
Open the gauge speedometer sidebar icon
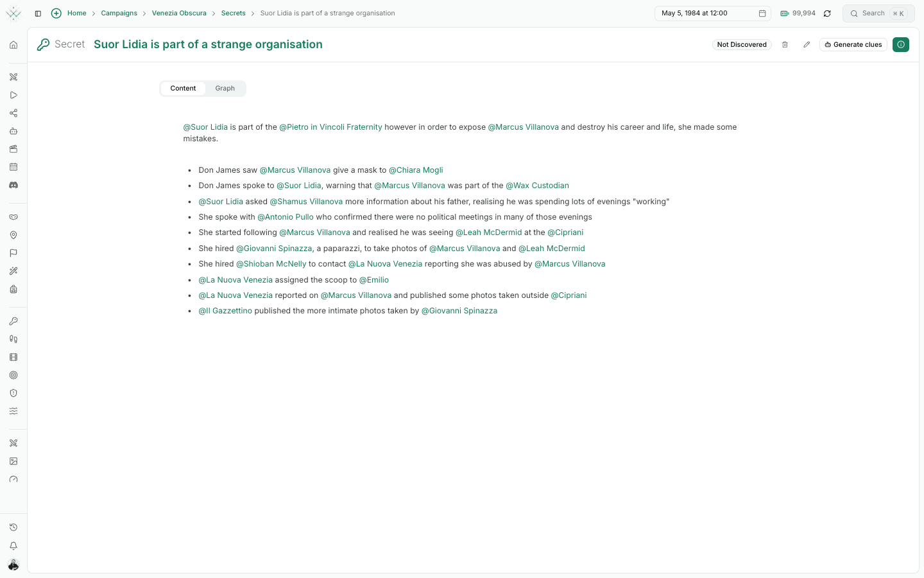[13, 479]
